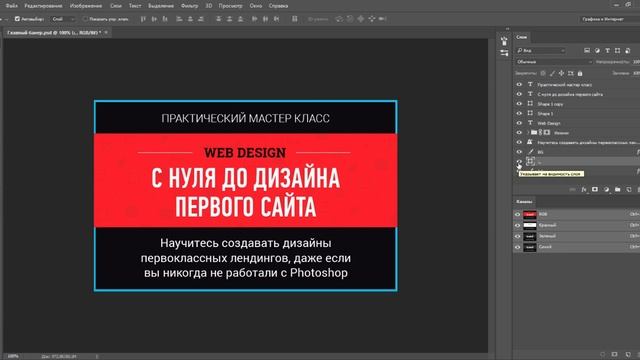
Task: Open the layer filter type dropdown
Action: tap(540, 51)
